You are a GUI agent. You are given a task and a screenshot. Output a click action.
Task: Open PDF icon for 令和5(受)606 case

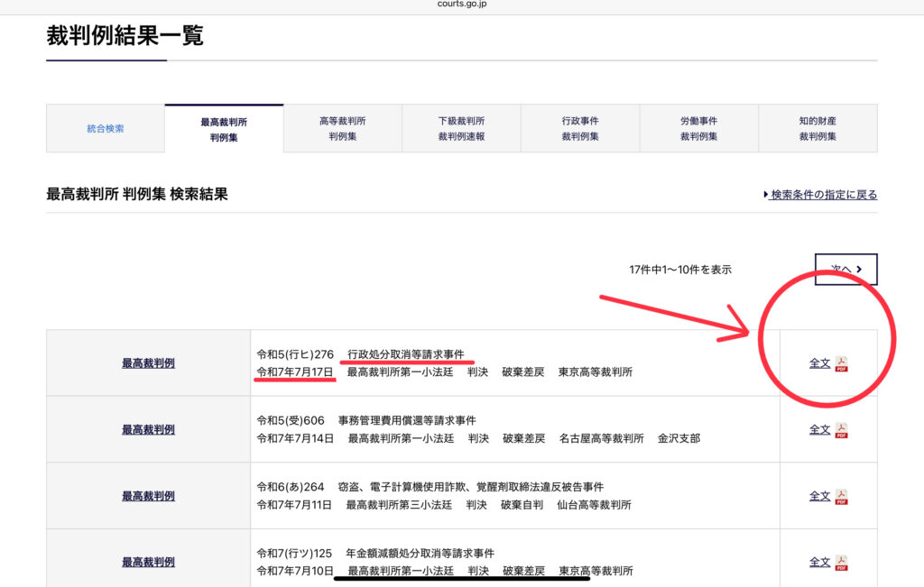pyautogui.click(x=842, y=430)
